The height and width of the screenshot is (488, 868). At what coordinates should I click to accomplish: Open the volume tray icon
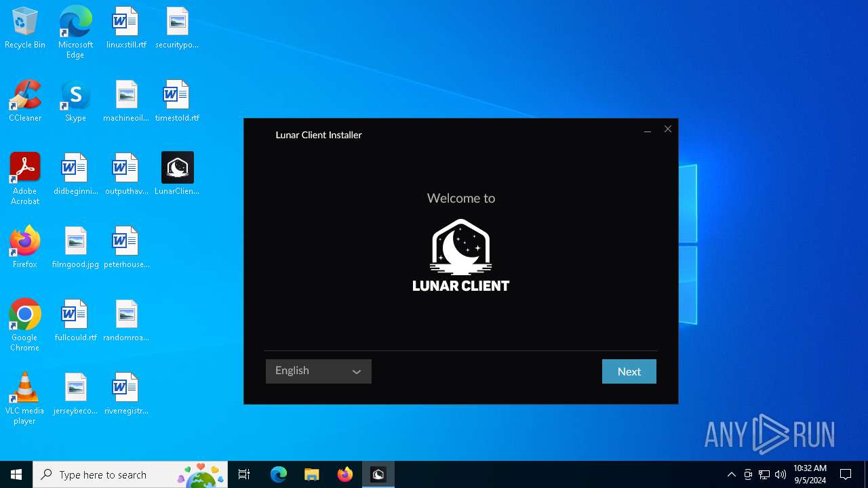(x=781, y=474)
